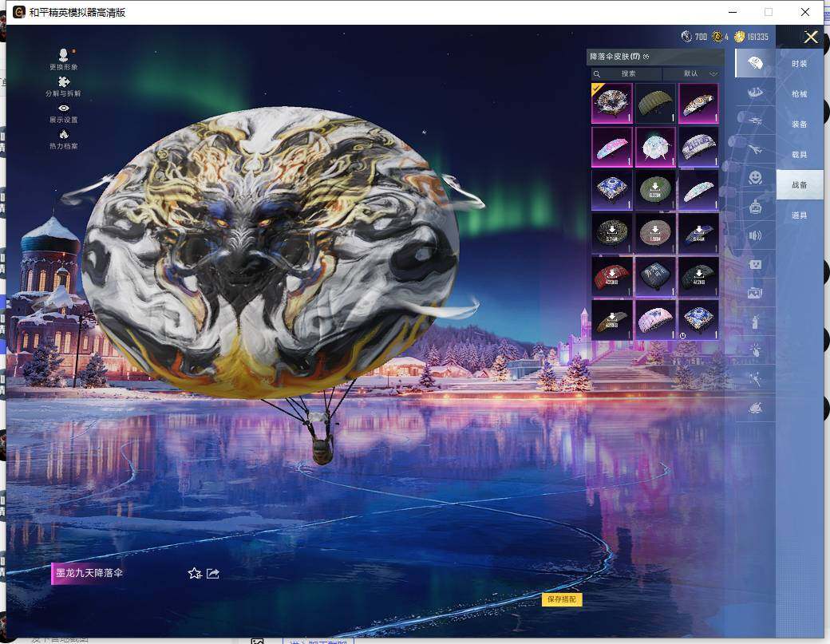830x644 pixels.
Task: Minimize the 和平精英模拟器高清版 window
Action: coord(733,12)
